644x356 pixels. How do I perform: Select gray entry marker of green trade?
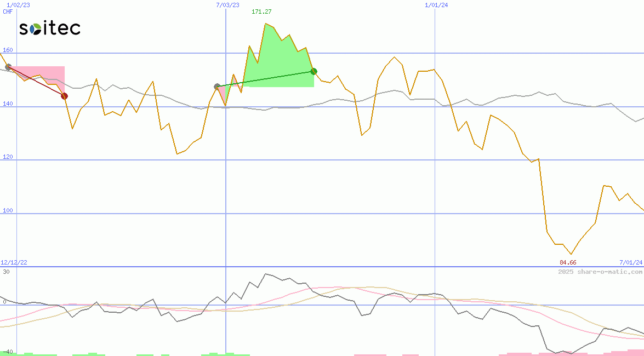pyautogui.click(x=217, y=87)
